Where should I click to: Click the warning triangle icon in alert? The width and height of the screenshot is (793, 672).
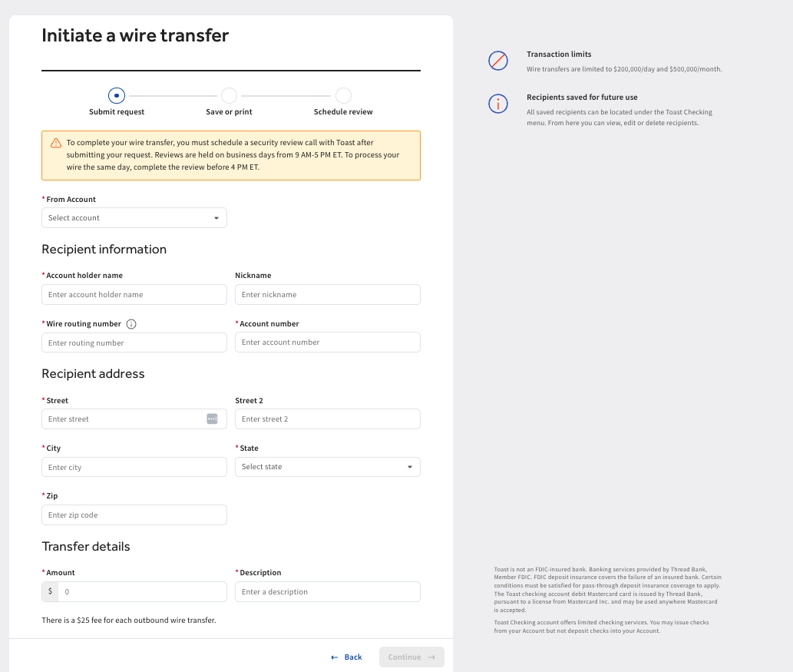[56, 143]
